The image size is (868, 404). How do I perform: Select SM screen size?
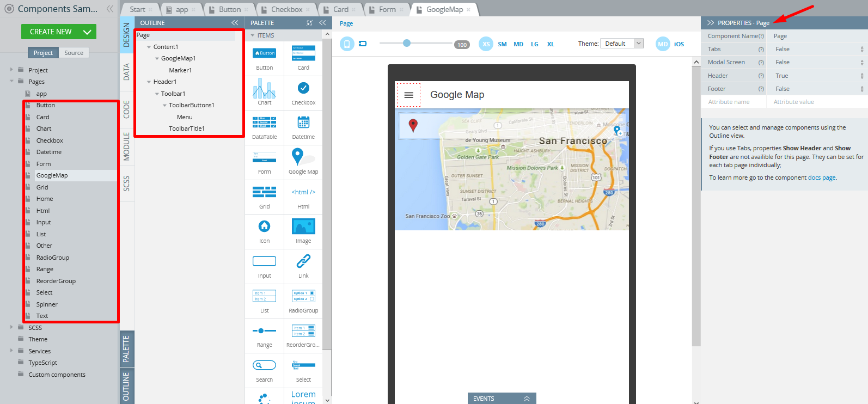(502, 44)
